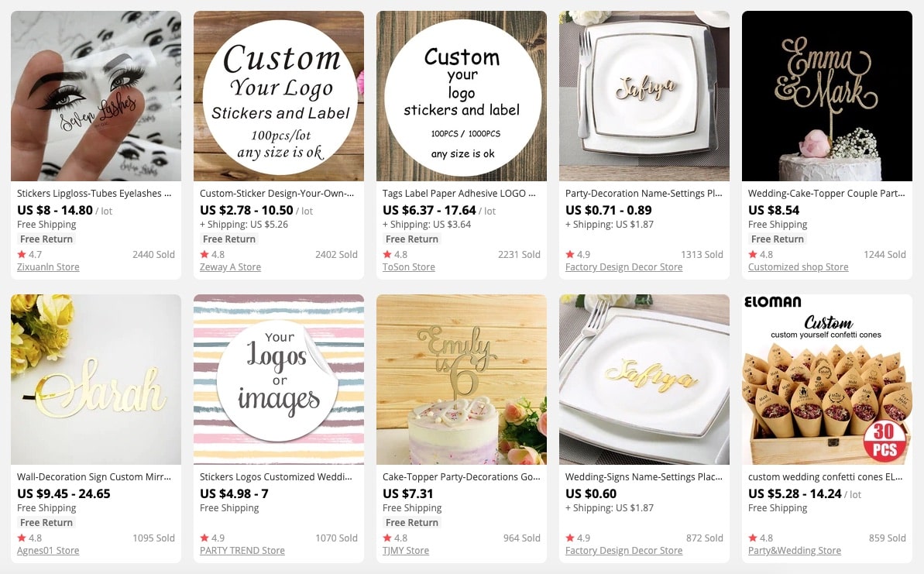The image size is (924, 574).
Task: Open the eyelash stickers product image
Action: [96, 95]
